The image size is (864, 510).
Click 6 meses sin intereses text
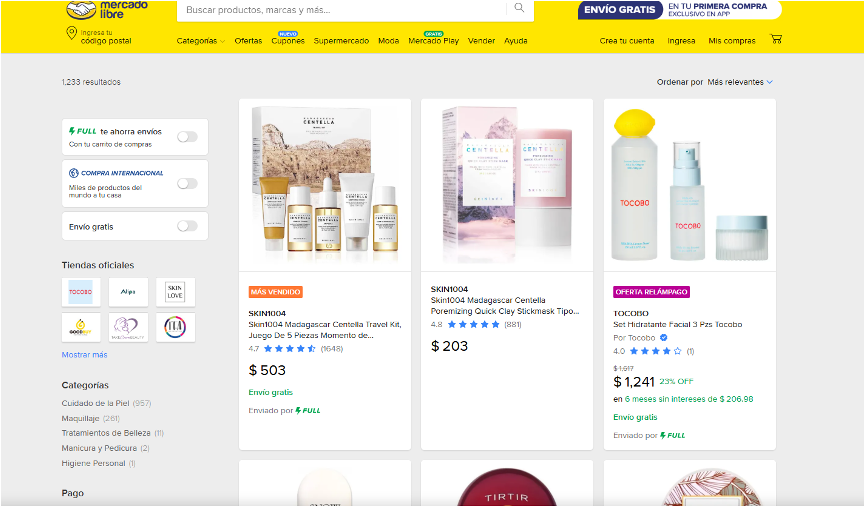[689, 399]
